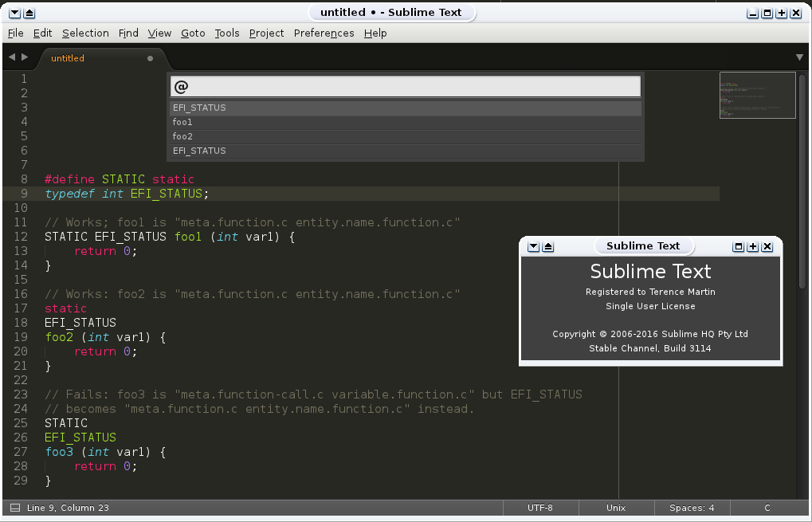Click the foo3 function name on line 27
The height and width of the screenshot is (522, 812).
tap(59, 452)
